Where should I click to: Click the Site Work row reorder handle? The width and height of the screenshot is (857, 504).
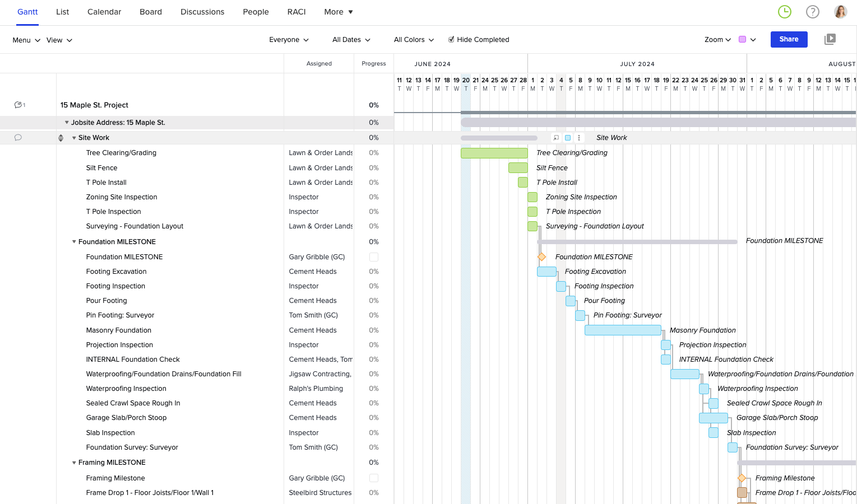(x=61, y=138)
